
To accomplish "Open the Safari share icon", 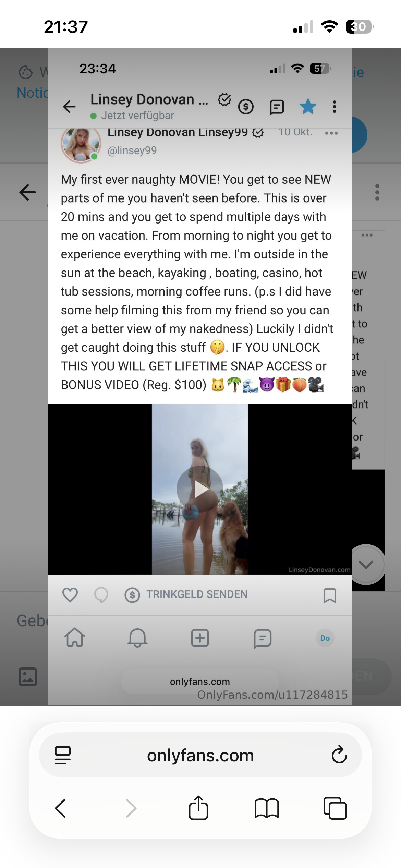I will tap(198, 808).
